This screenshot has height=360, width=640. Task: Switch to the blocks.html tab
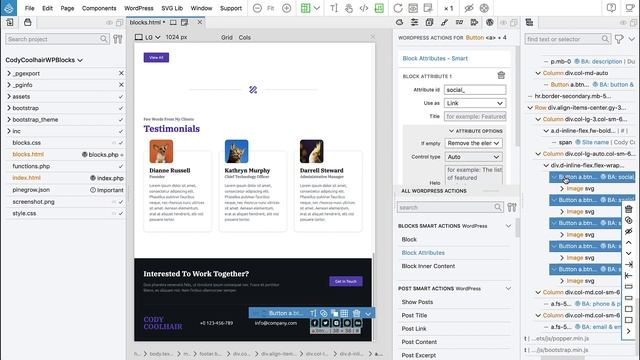(147, 22)
